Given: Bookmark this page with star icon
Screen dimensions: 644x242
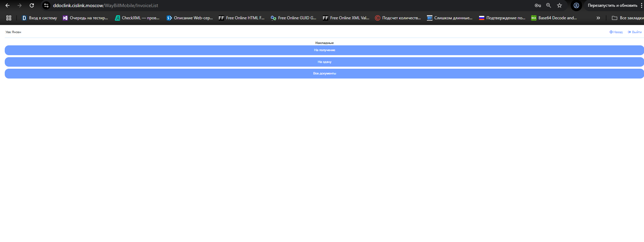Looking at the screenshot, I should click(x=559, y=5).
